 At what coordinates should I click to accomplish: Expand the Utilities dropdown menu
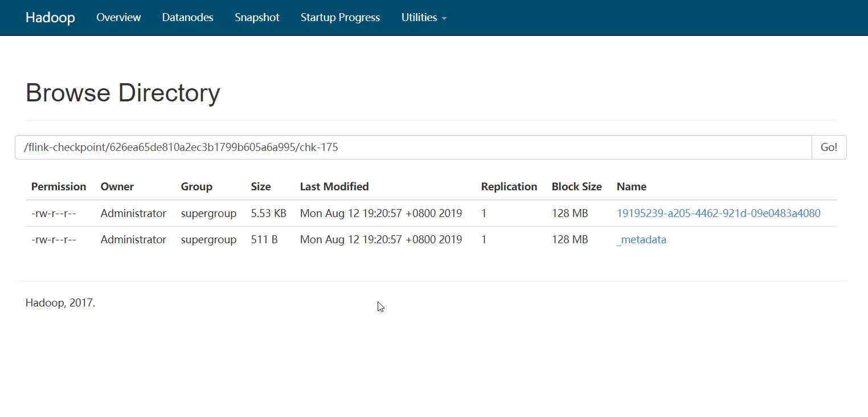[424, 18]
